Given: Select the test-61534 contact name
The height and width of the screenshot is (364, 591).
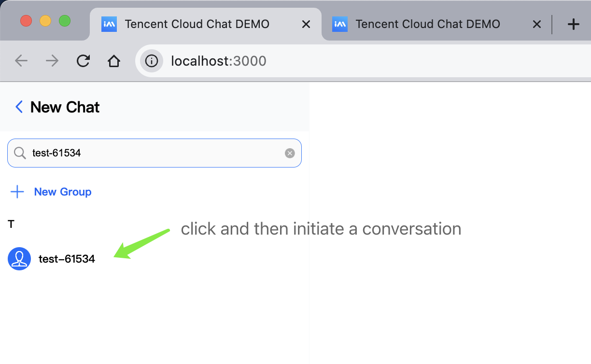Looking at the screenshot, I should pyautogui.click(x=67, y=259).
